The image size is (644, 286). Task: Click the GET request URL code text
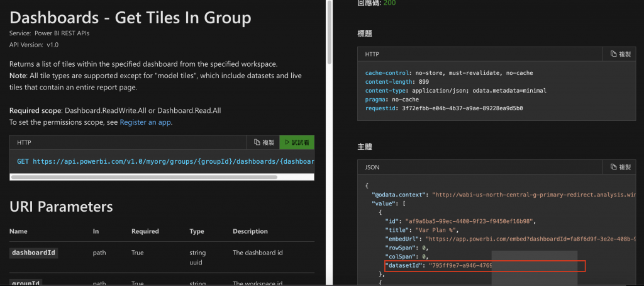[x=165, y=162]
